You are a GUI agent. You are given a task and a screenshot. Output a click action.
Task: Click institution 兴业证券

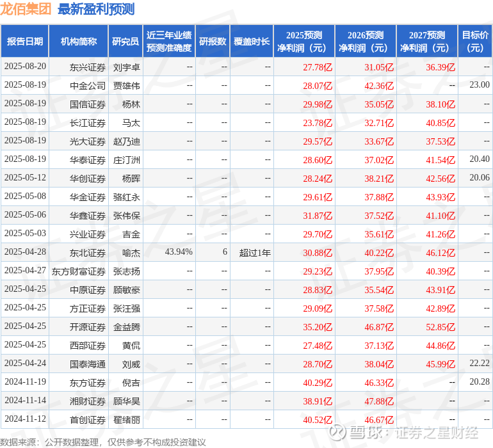tap(88, 234)
